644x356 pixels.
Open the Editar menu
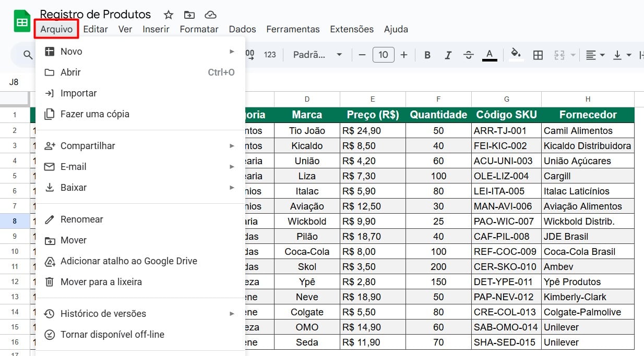pos(96,29)
